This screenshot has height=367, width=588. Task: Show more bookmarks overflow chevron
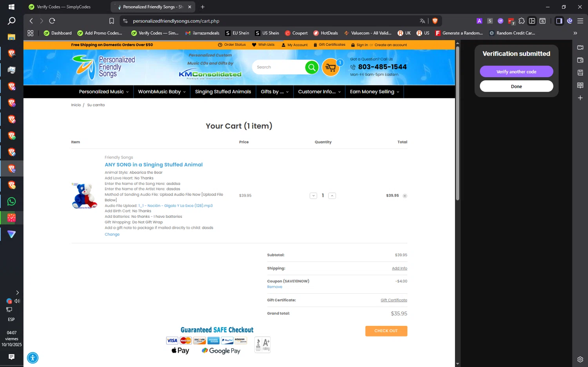(575, 33)
